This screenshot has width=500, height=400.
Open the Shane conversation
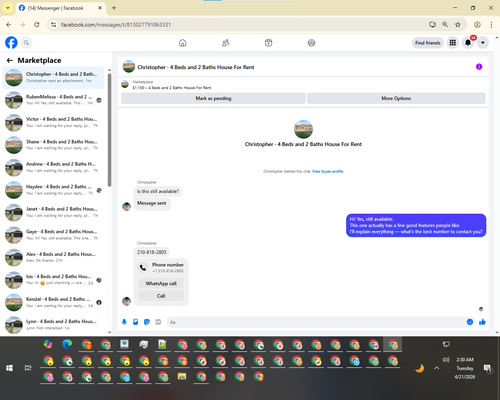pos(53,145)
